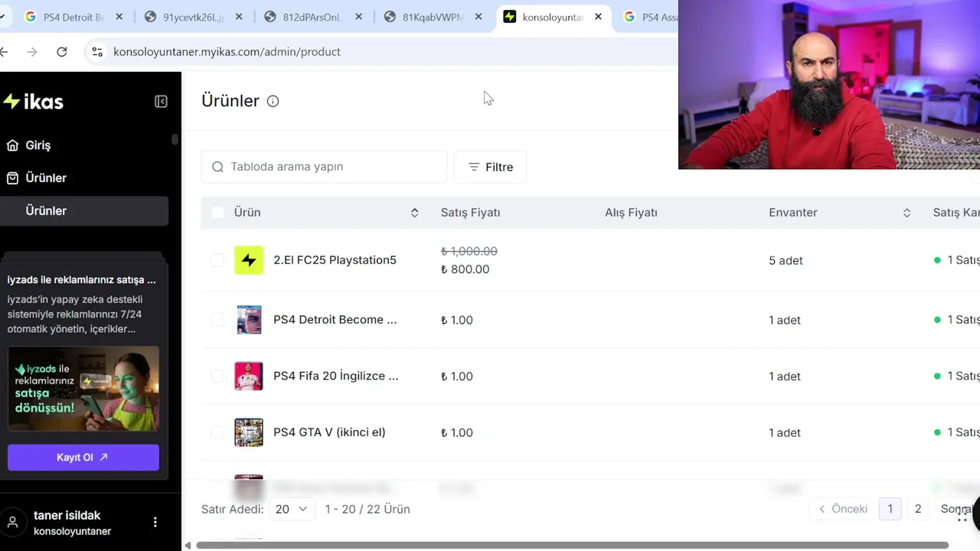Click the Ürünler info circle icon
This screenshot has height=551, width=980.
coord(273,101)
